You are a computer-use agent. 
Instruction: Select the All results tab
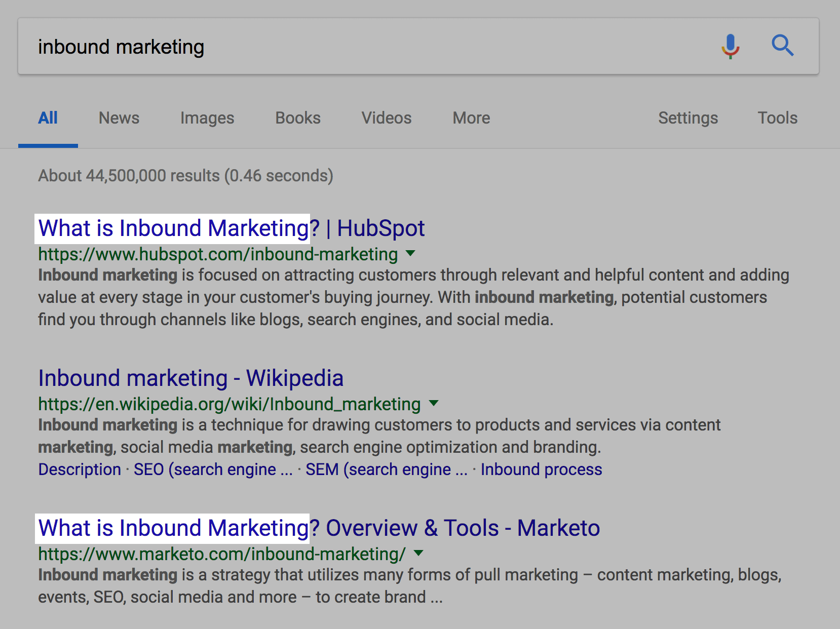[x=48, y=118]
